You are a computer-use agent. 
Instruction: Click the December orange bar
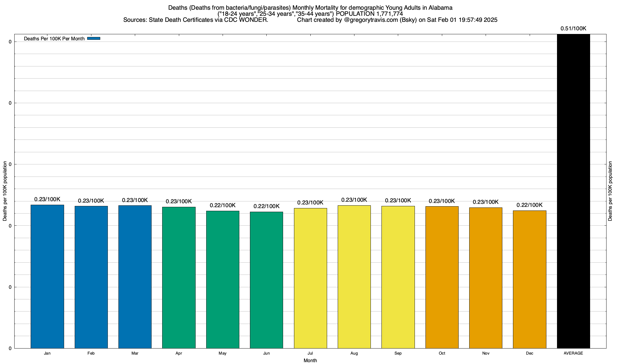coord(529,279)
